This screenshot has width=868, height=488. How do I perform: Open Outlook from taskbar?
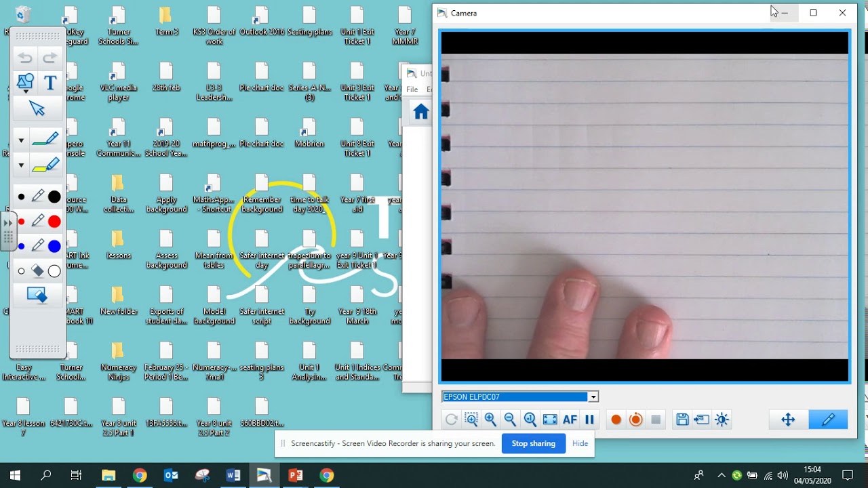pos(171,475)
